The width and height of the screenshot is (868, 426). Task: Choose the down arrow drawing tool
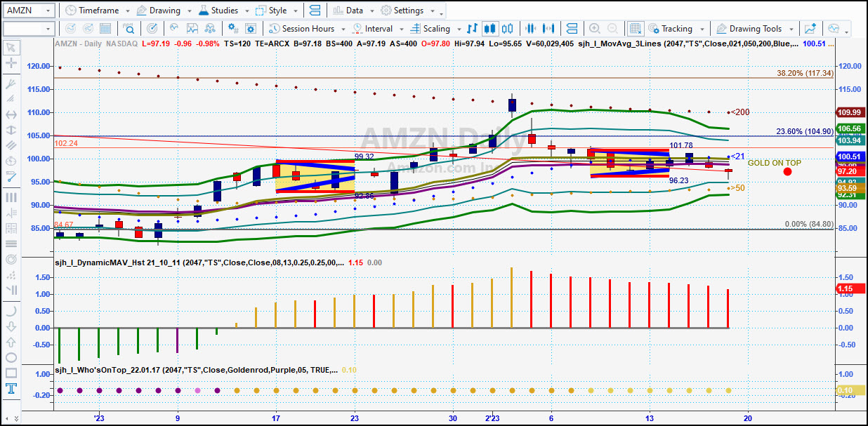click(x=11, y=326)
